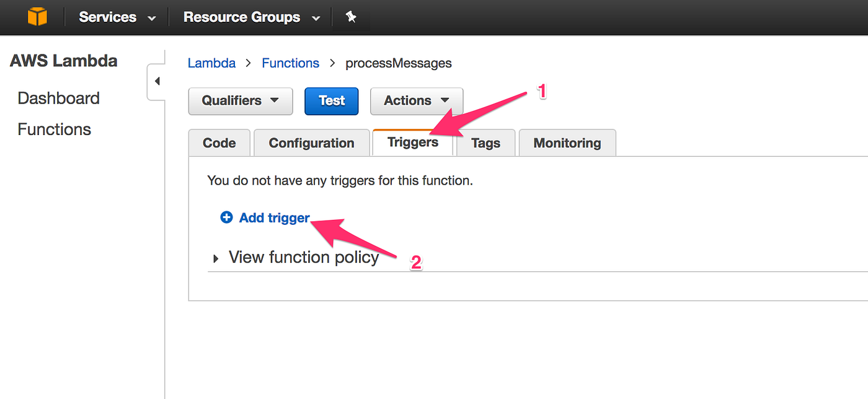Switch to the Triggers tab
The image size is (868, 399).
tap(412, 142)
